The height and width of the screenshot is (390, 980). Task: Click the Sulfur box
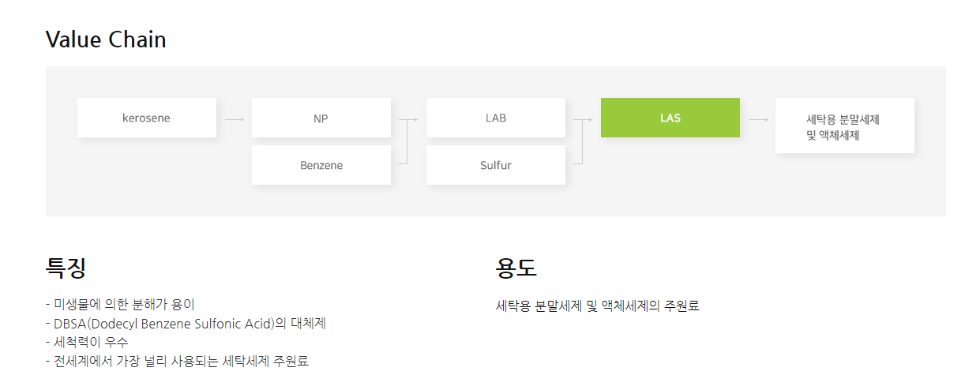496,165
